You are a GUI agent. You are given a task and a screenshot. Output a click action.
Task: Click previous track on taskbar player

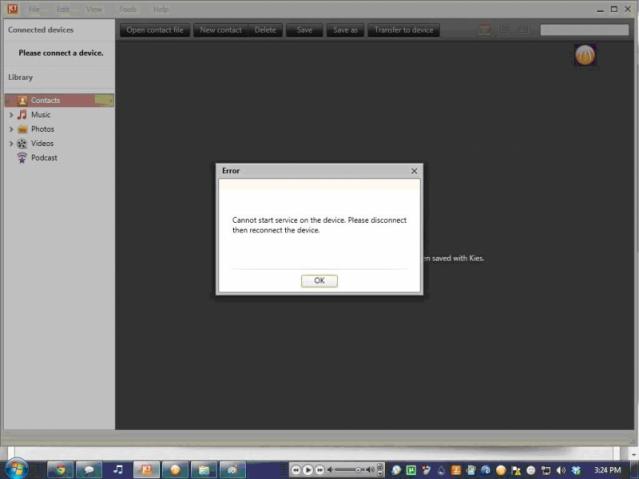[296, 470]
